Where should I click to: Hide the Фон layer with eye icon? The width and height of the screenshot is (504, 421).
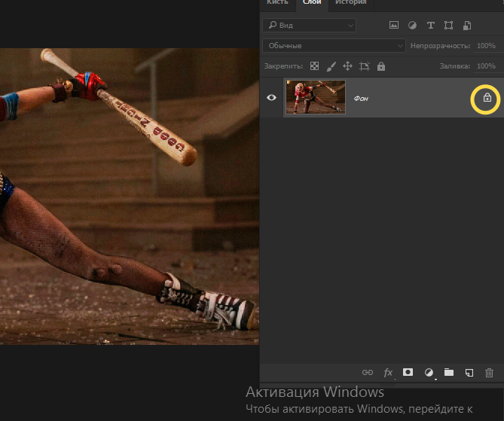click(x=271, y=97)
